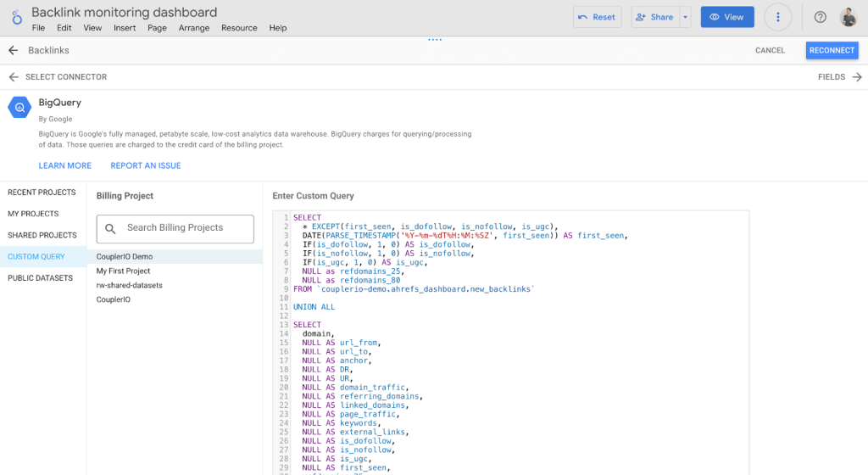The image size is (868, 475).
Task: Click the FIELDS link
Action: tap(832, 77)
